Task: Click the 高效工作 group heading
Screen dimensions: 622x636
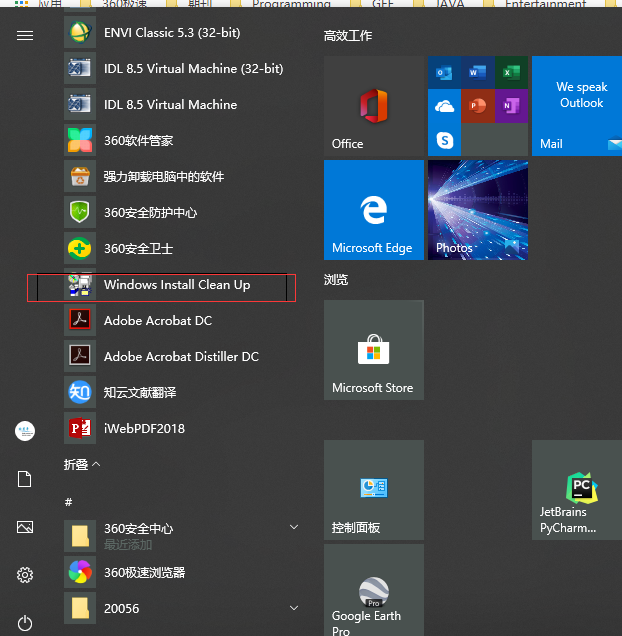Action: [348, 36]
